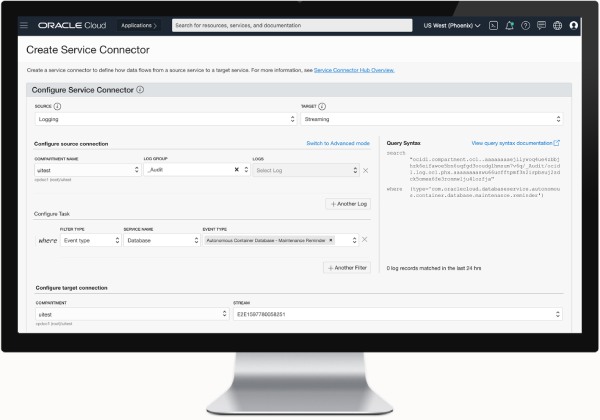Viewport: 600px width, 420px height.
Task: Open the Source dropdown showing Logging
Action: coord(166,119)
